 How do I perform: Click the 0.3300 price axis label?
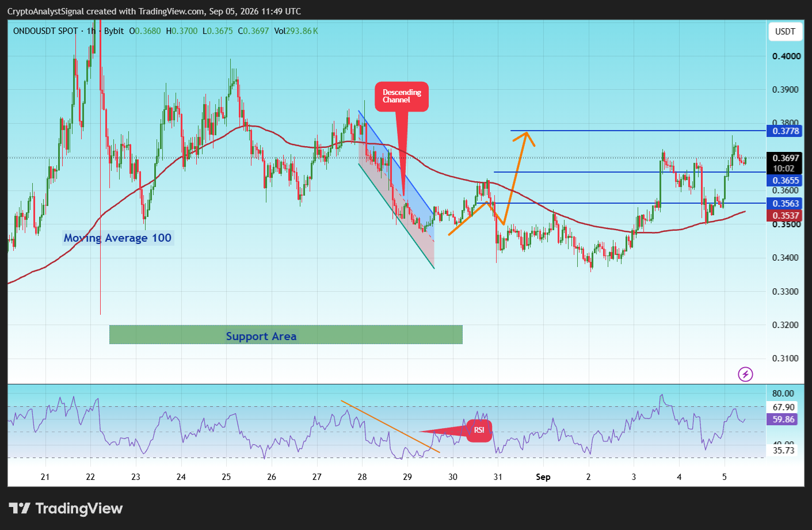pos(786,292)
